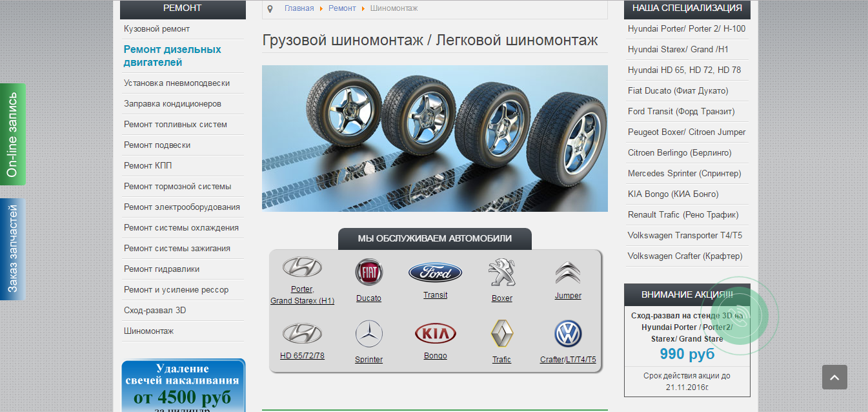Select Ремонт и усиление рессор item

183,290
